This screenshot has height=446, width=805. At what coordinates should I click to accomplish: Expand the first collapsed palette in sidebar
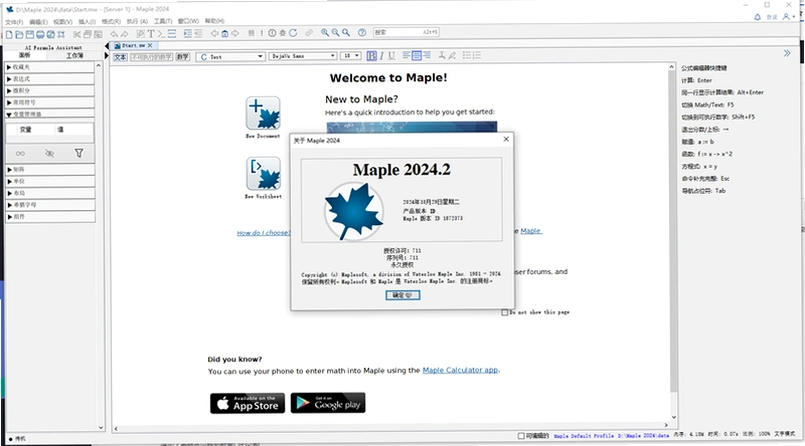[x=49, y=67]
